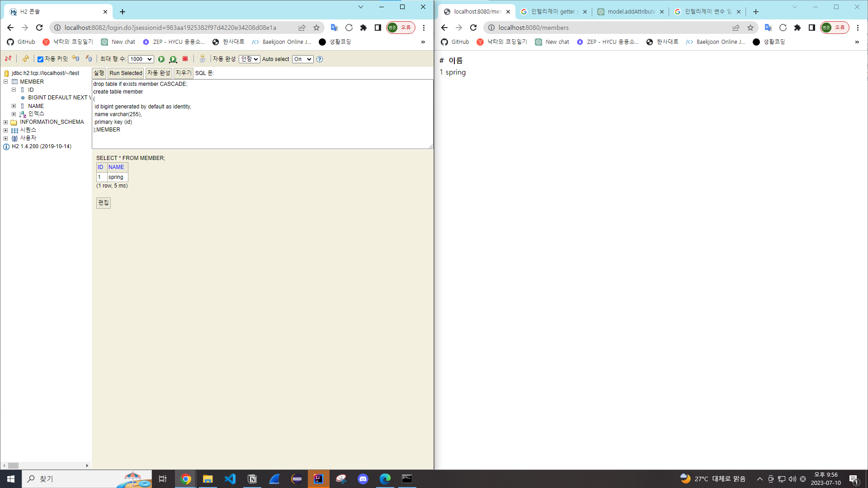Click the command history icon
The height and width of the screenshot is (488, 868).
[x=203, y=59]
